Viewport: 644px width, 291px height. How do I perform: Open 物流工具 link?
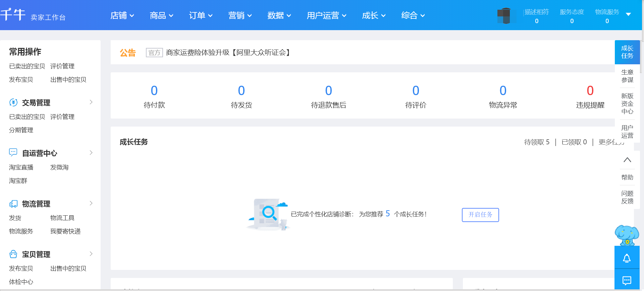pyautogui.click(x=62, y=218)
